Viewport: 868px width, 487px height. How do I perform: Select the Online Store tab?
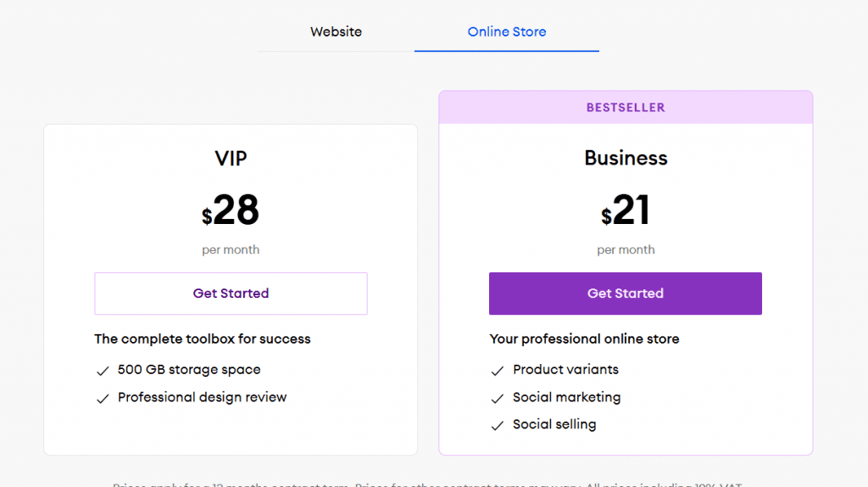click(506, 32)
